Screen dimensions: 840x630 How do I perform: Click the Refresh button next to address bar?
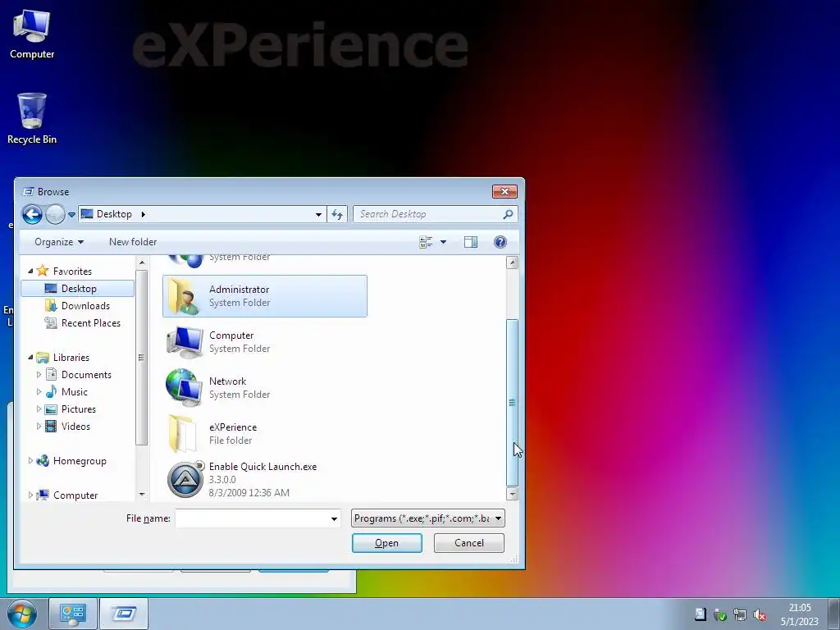337,214
